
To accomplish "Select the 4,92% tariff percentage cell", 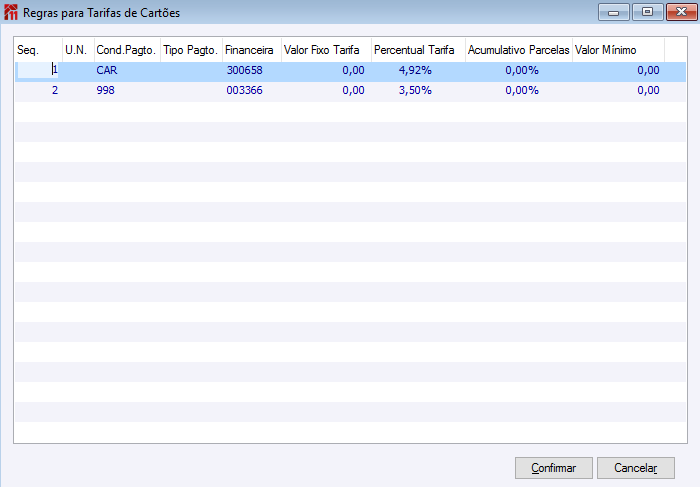I will click(x=418, y=71).
